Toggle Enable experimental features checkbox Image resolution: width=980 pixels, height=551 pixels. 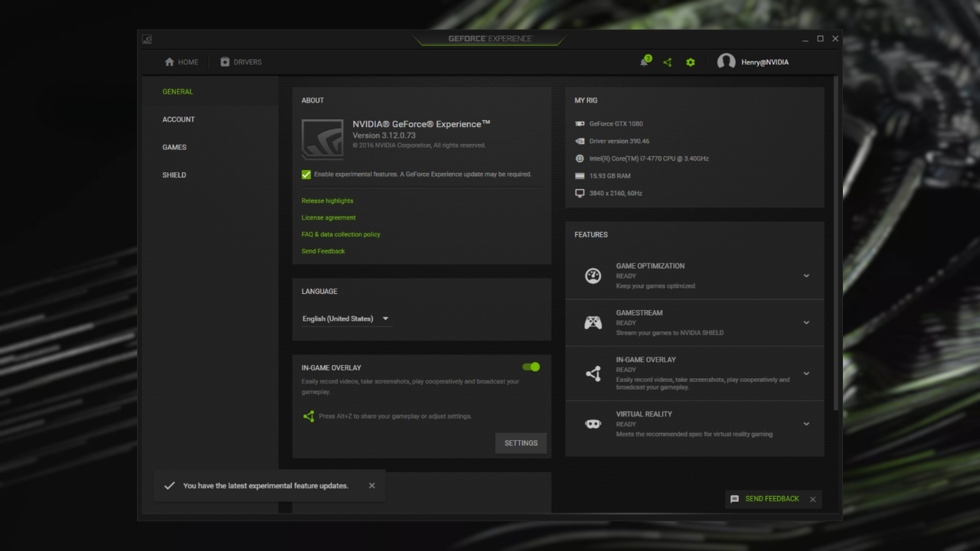[306, 174]
